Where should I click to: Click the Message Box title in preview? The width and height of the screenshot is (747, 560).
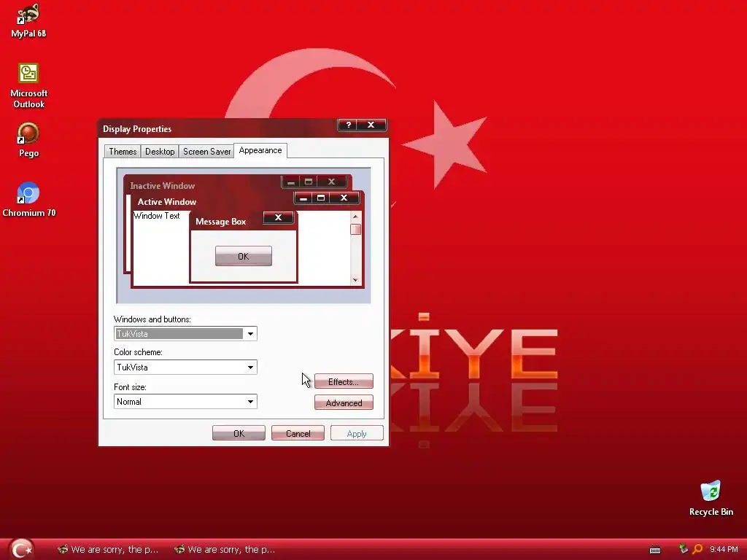pyautogui.click(x=220, y=222)
